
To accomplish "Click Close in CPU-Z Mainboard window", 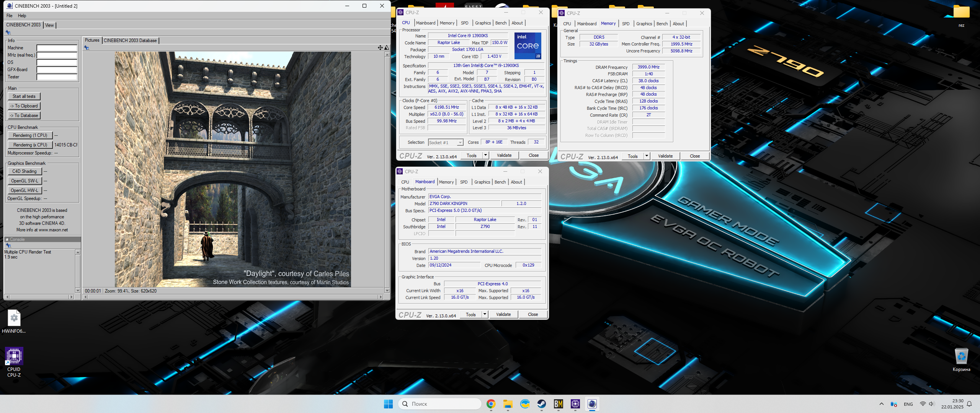I will (x=532, y=314).
